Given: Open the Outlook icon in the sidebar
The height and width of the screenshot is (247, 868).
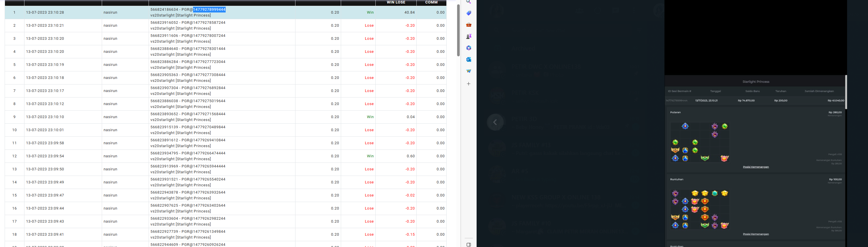Looking at the screenshot, I should [x=468, y=60].
